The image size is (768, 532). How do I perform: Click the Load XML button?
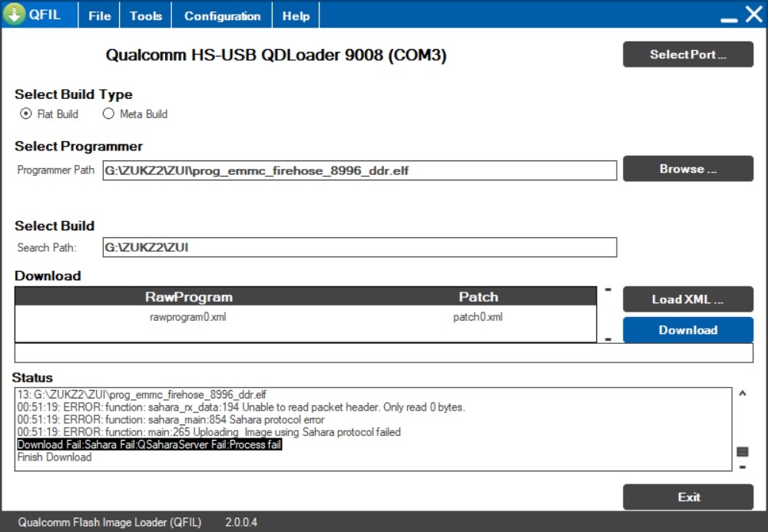(x=687, y=299)
